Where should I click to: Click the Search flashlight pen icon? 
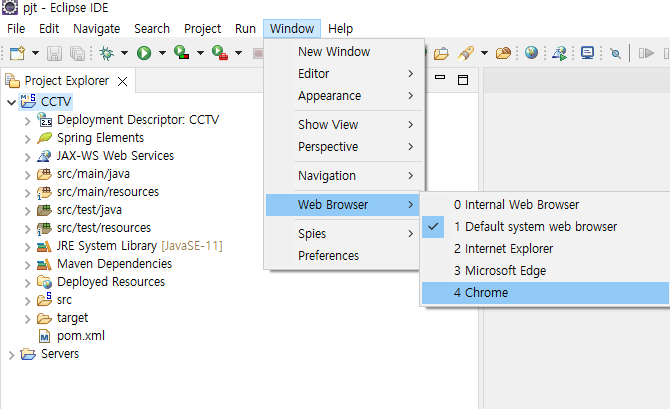coord(466,53)
